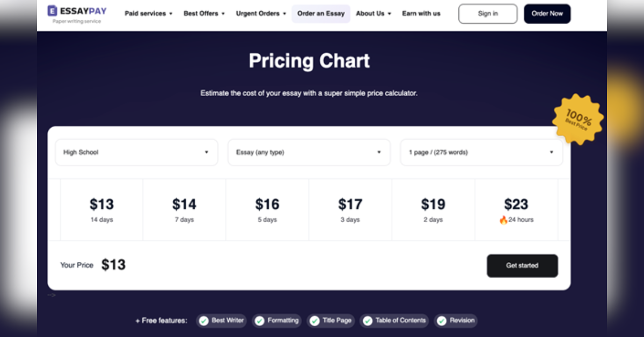Go to Order an Essay page
The height and width of the screenshot is (337, 644).
tap(321, 13)
